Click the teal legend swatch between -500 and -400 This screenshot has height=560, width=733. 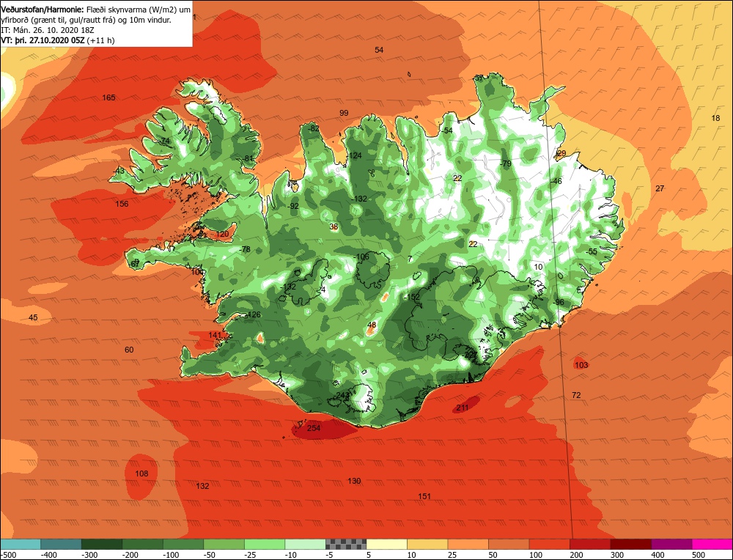(61, 544)
